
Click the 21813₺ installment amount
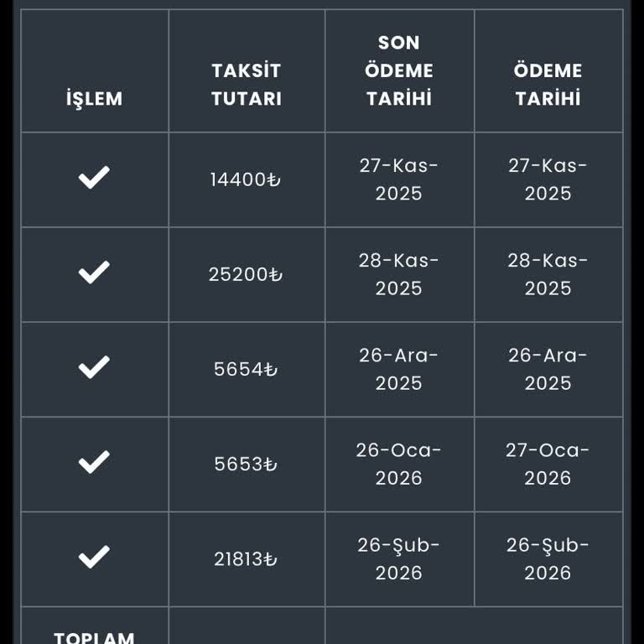click(246, 559)
